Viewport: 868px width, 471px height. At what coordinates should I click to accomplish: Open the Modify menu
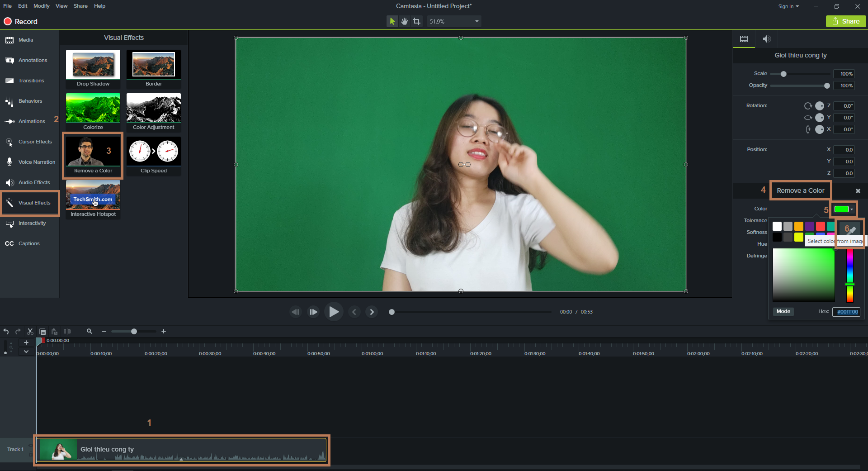point(42,6)
